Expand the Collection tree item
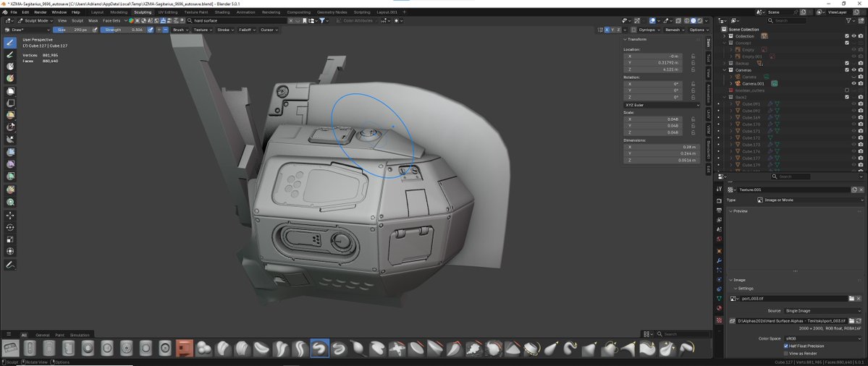 pyautogui.click(x=725, y=36)
